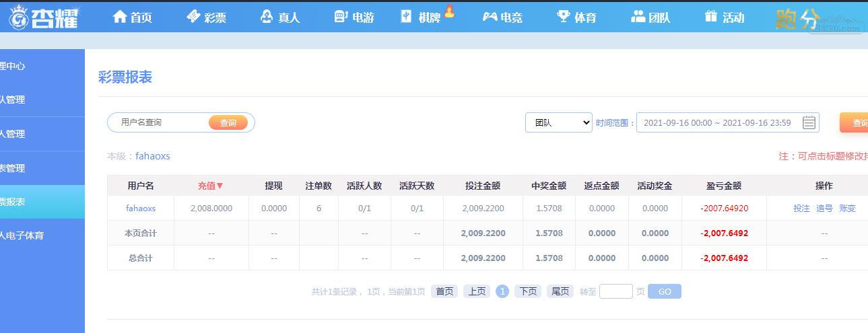This screenshot has width=868, height=333.
Task: Open the fahaoxs username link in table
Action: pos(141,209)
